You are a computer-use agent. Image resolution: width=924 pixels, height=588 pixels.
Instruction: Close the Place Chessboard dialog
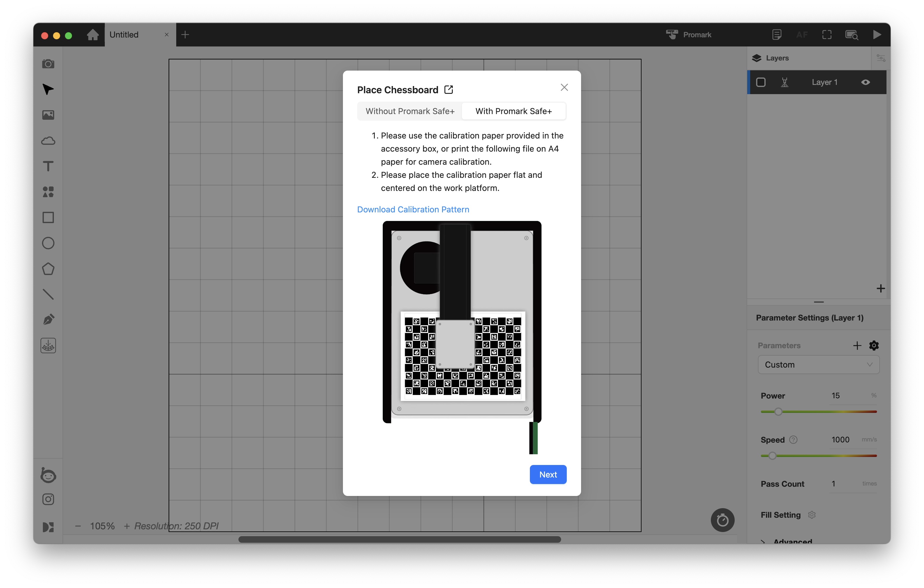click(564, 87)
